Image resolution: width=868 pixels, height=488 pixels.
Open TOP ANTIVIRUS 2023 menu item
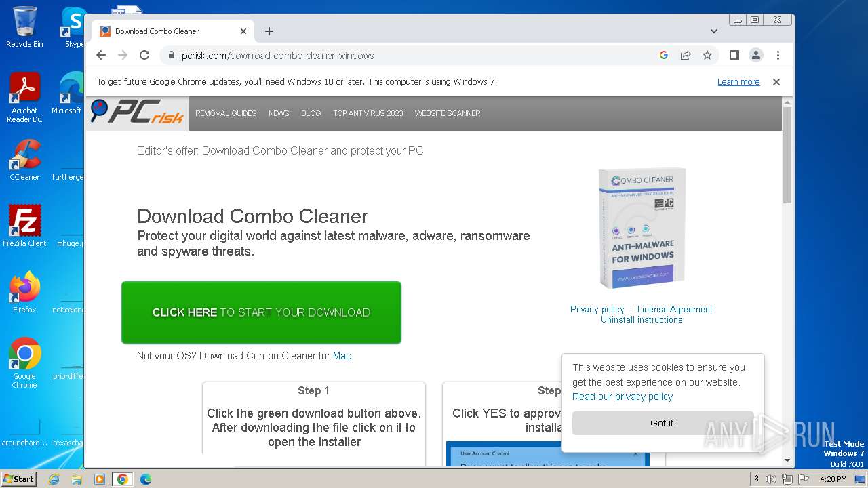click(368, 113)
